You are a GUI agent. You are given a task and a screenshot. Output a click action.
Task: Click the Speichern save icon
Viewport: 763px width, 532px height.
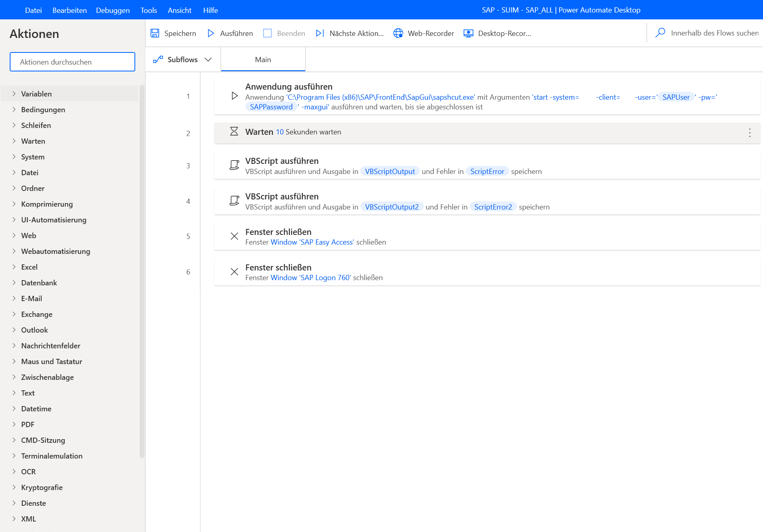(x=155, y=33)
